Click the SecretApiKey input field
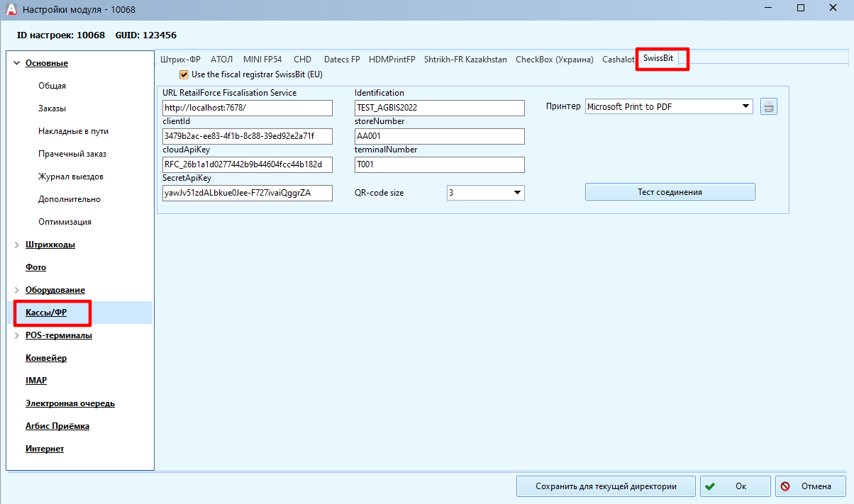Viewport: 854px width, 504px height. 247,193
